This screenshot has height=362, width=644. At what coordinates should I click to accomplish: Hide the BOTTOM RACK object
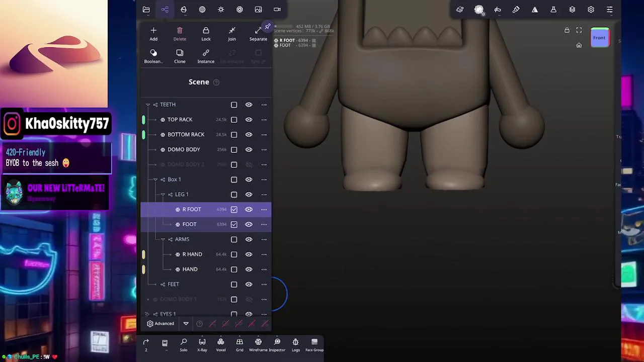click(x=249, y=135)
